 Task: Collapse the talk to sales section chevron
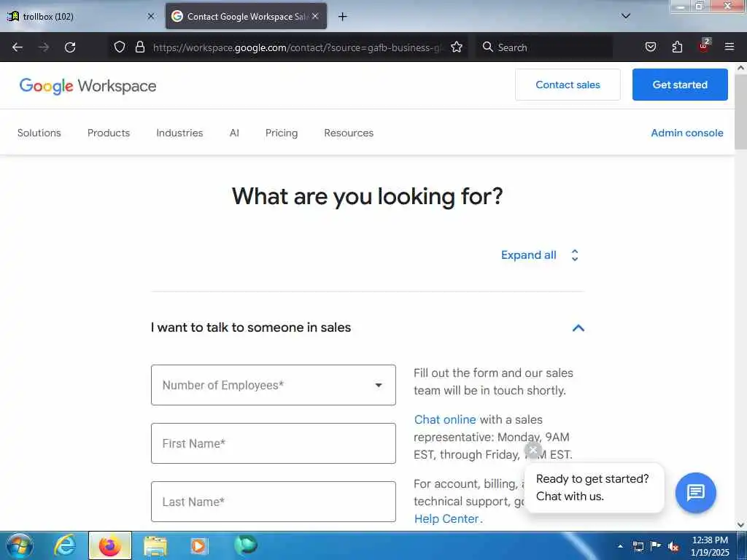578,327
